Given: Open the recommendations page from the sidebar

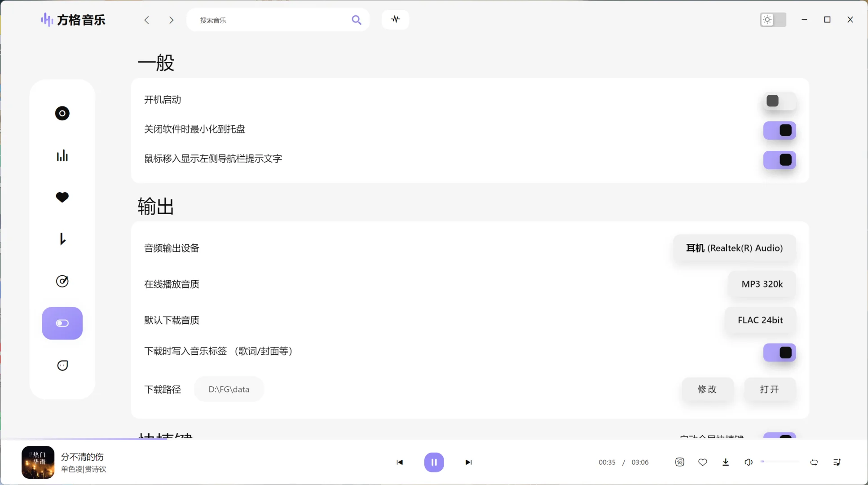Looking at the screenshot, I should coord(62,113).
